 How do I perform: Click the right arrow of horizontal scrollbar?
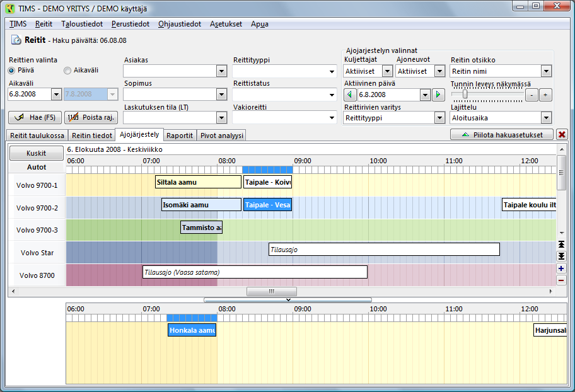[x=551, y=292]
